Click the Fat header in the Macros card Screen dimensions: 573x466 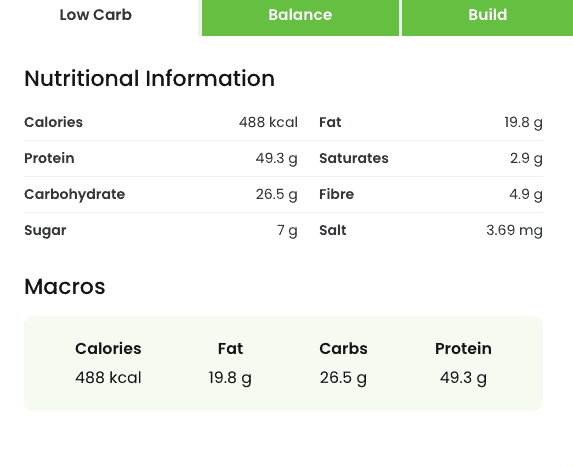pyautogui.click(x=231, y=348)
